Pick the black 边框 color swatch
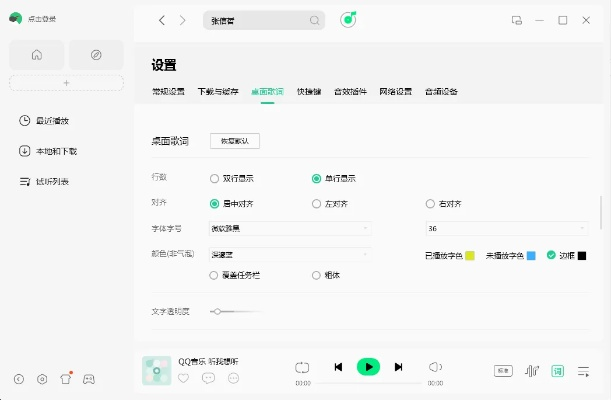 pyautogui.click(x=582, y=256)
